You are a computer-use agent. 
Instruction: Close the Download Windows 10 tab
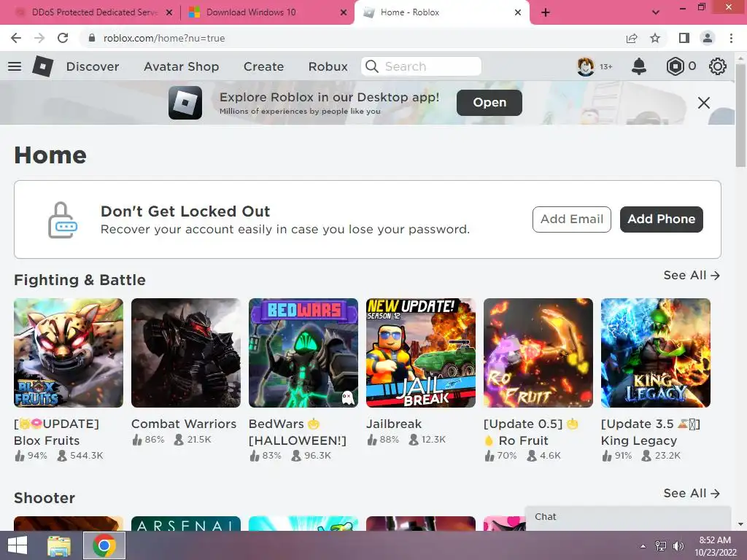[x=344, y=12]
